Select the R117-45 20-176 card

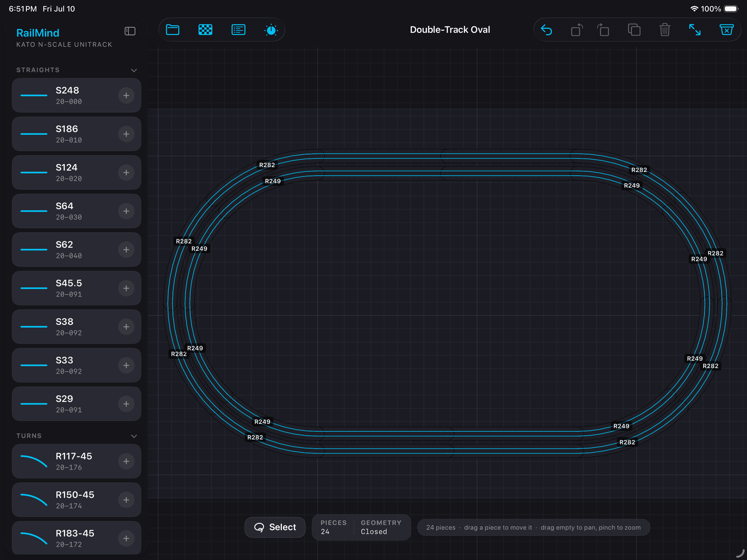point(76,461)
